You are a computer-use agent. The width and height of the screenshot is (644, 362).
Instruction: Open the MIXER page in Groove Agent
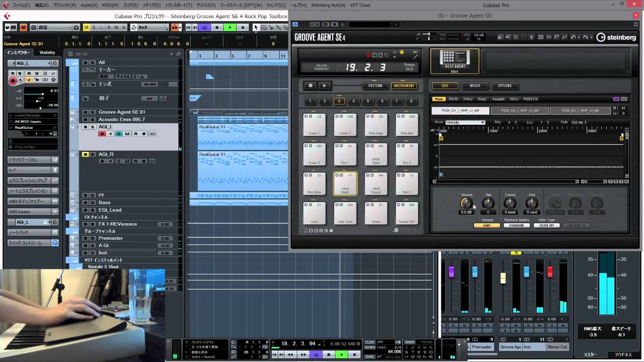pos(475,85)
